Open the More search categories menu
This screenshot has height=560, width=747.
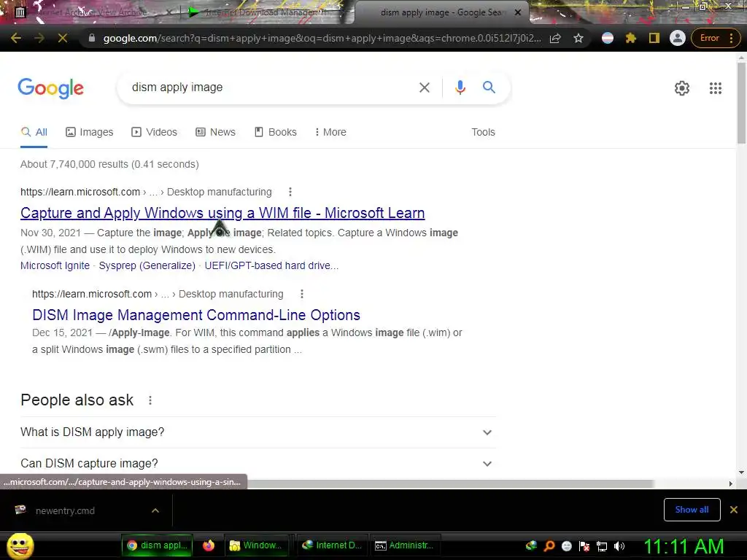point(330,133)
